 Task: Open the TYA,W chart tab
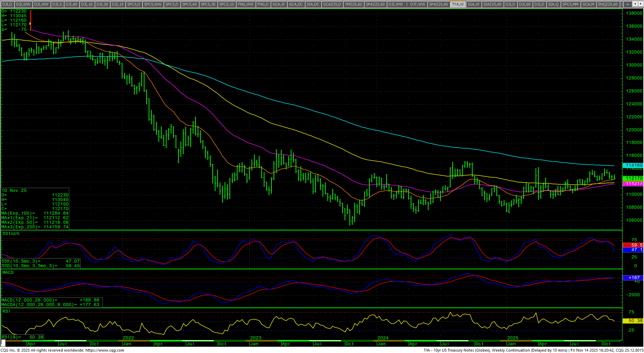coord(458,4)
